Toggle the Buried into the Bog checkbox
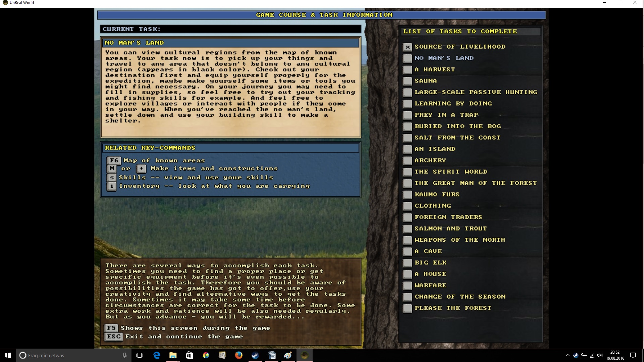Image resolution: width=644 pixels, height=362 pixels. point(407,127)
